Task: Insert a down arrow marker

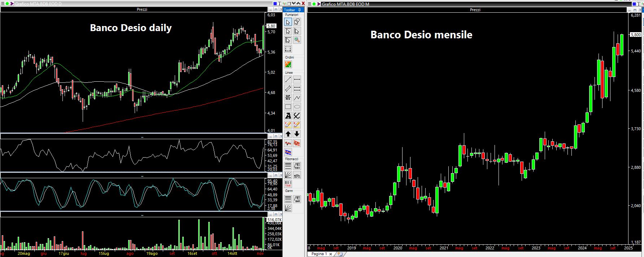Action: 297,134
